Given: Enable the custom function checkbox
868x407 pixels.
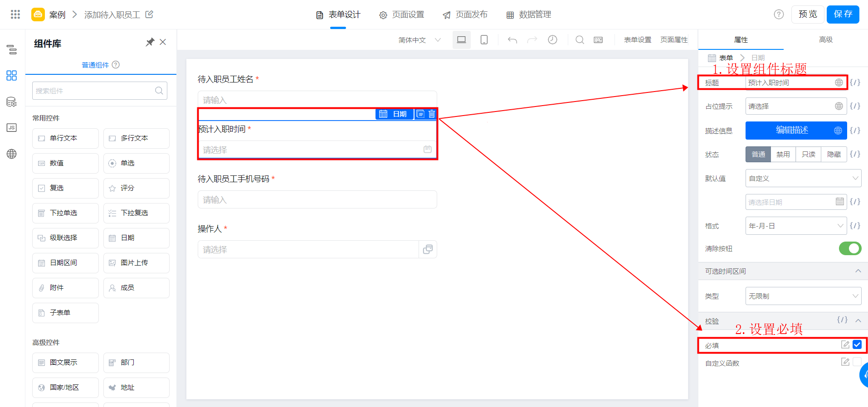Looking at the screenshot, I should coord(857,362).
